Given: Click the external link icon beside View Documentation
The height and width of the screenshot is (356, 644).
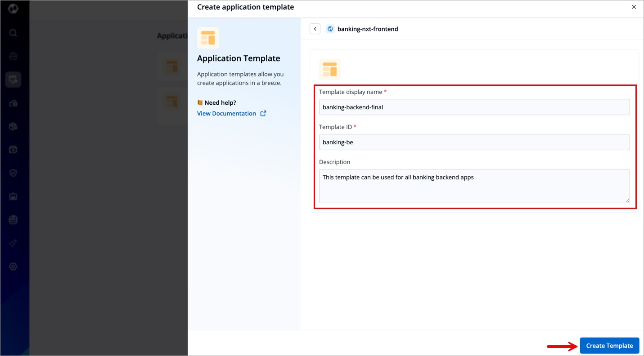Looking at the screenshot, I should click(x=263, y=113).
